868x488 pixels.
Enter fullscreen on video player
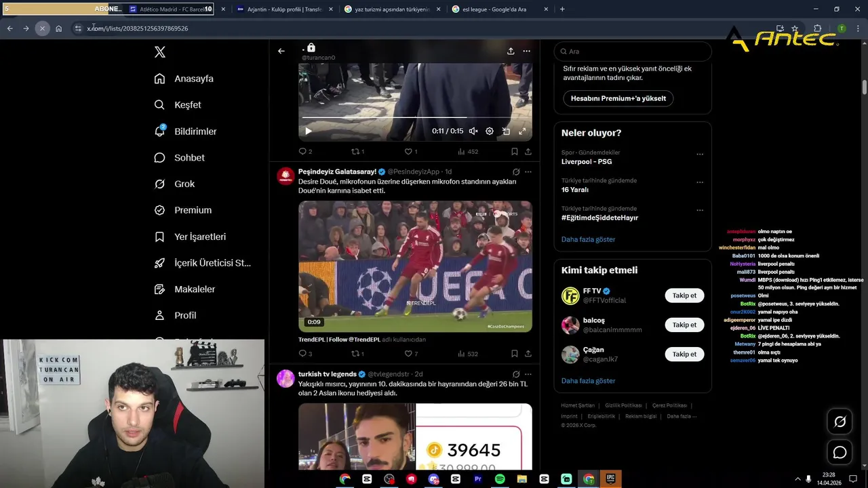coord(522,131)
